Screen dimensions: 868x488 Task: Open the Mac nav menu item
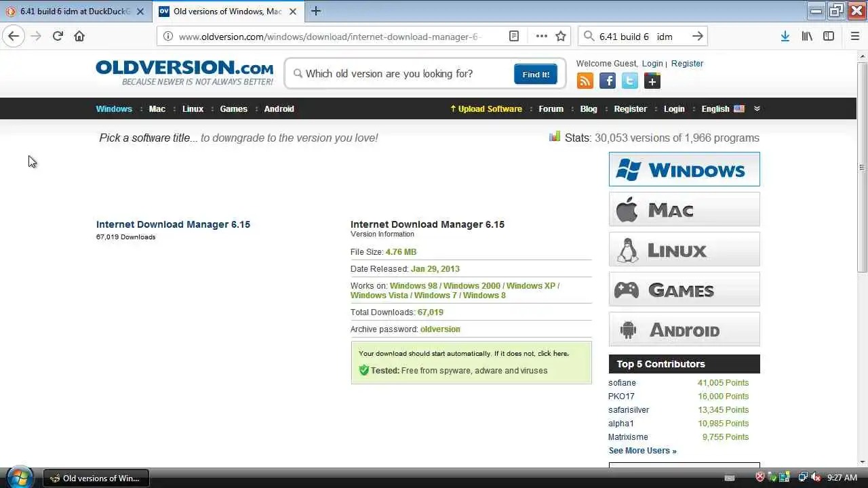pos(157,108)
